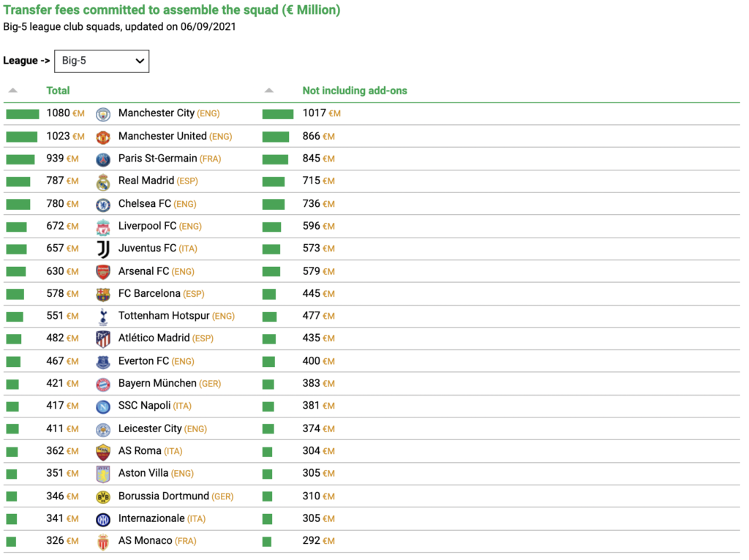Click the Manchester City club crest
Viewport: 749px width, 560px height.
pos(103,114)
